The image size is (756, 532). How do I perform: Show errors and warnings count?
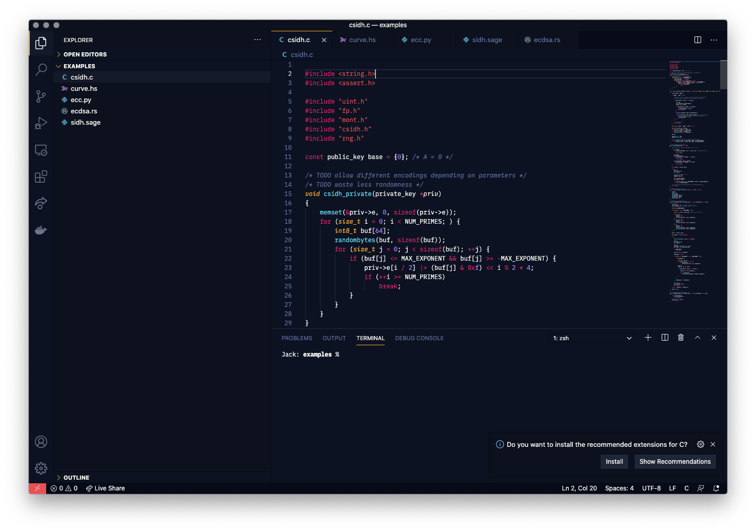pos(64,488)
